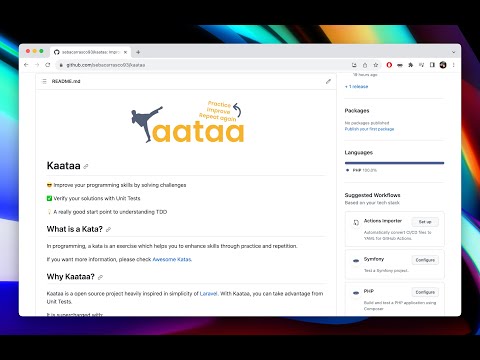
Task: Click the Packages sidebar heading
Action: coord(357,111)
